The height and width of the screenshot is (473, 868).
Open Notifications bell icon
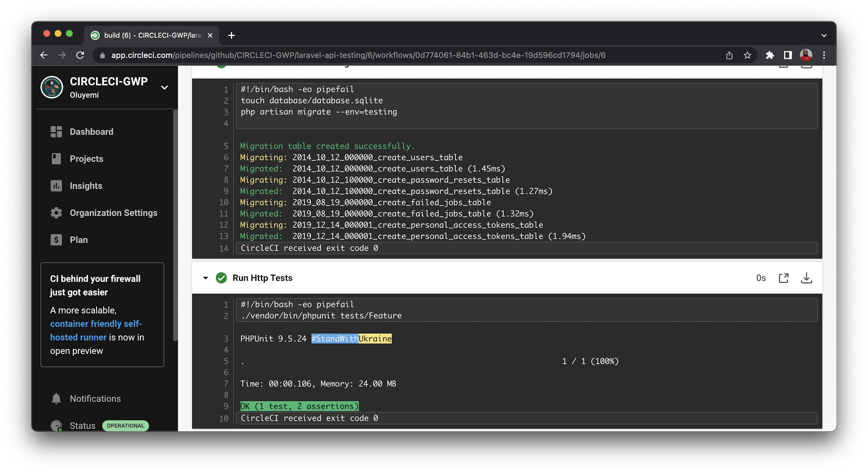pyautogui.click(x=56, y=399)
